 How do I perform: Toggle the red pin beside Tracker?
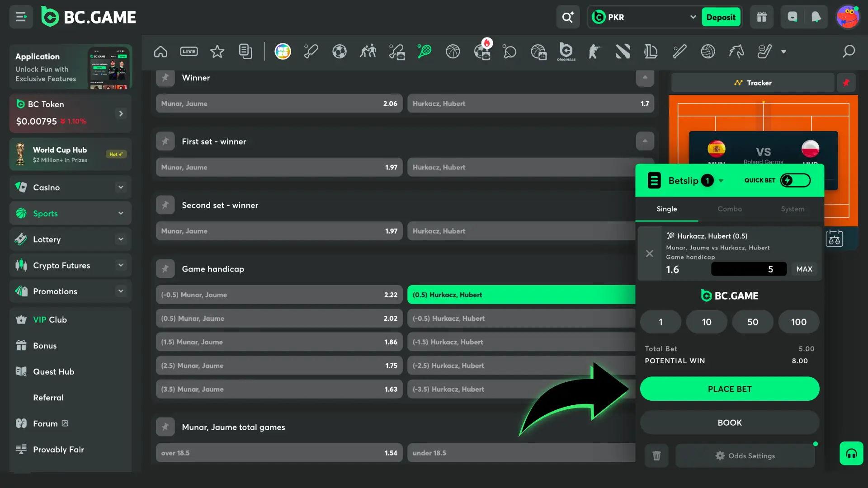pos(846,83)
